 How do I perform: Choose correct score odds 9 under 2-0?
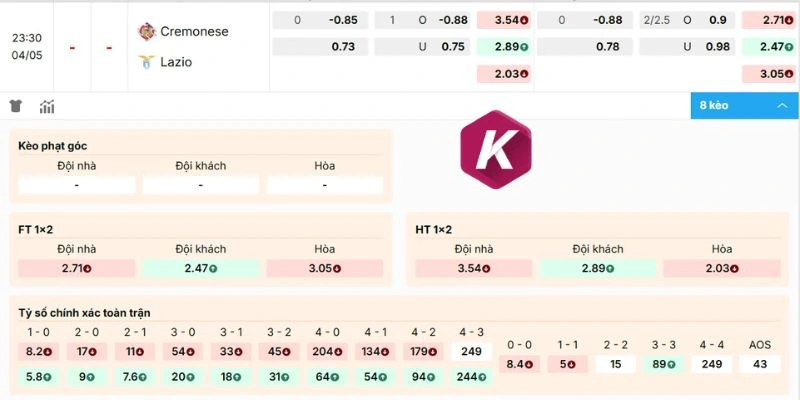(x=87, y=377)
